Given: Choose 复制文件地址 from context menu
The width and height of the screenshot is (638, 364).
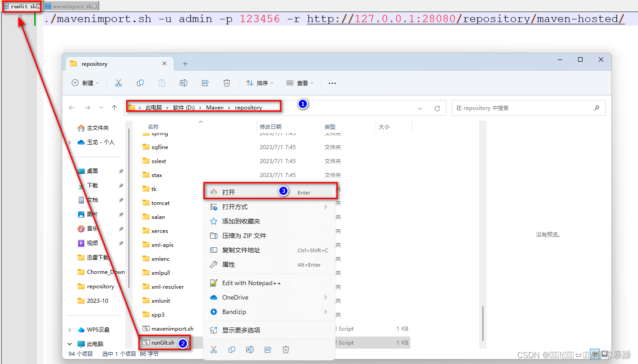Looking at the screenshot, I should [270, 250].
